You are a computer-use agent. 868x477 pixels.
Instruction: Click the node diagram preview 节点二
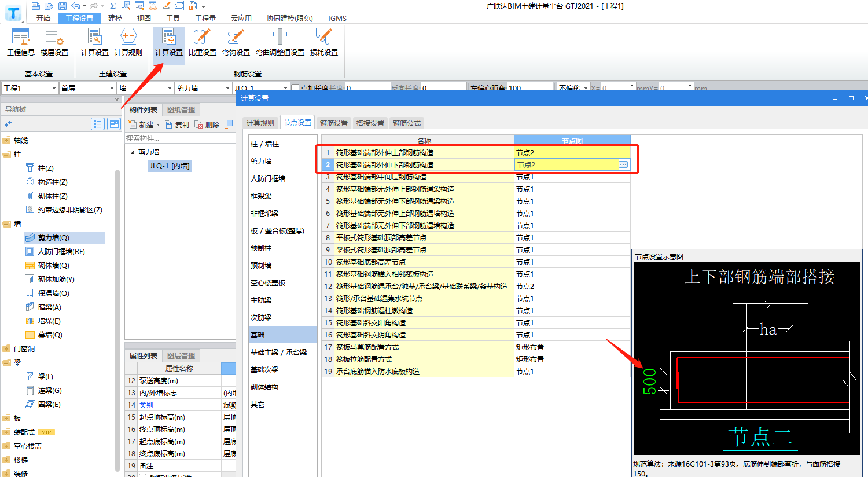pos(746,358)
